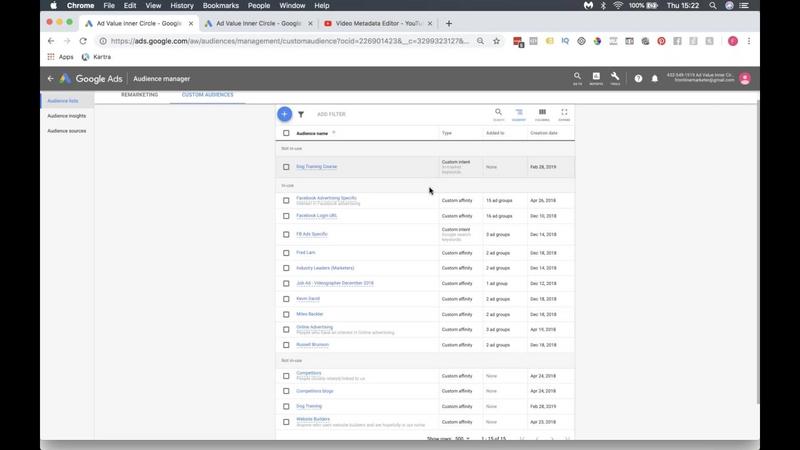This screenshot has height=450, width=800.
Task: Open the Show rows 500 dropdown
Action: (x=462, y=438)
